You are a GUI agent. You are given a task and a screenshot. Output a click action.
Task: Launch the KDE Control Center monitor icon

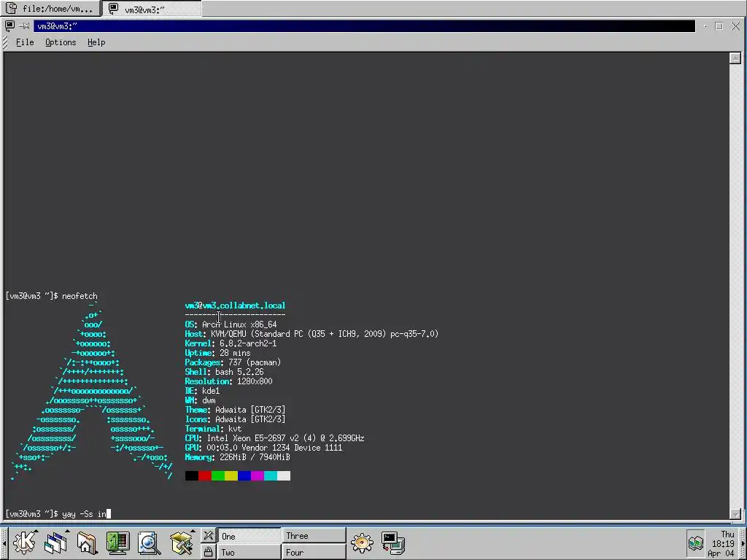pos(117,542)
